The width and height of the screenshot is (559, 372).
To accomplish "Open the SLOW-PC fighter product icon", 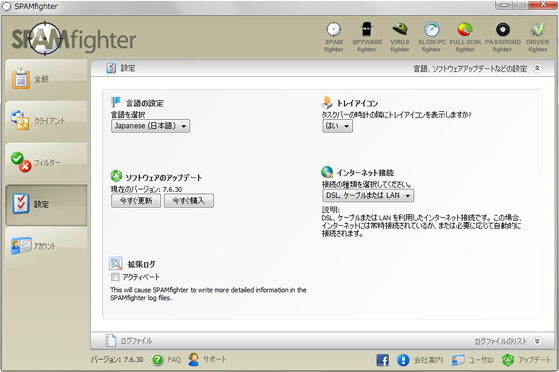I will point(432,37).
